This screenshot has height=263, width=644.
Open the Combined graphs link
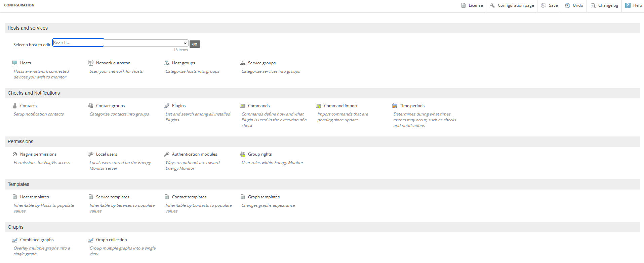coord(37,240)
